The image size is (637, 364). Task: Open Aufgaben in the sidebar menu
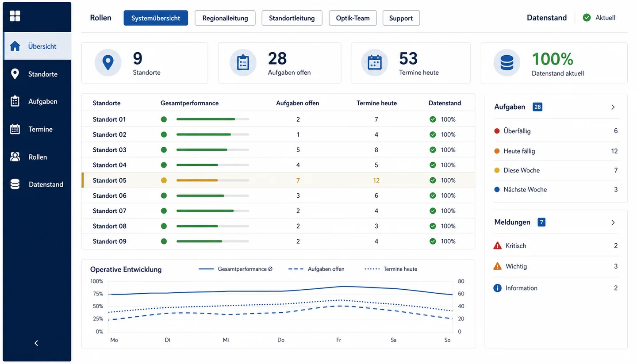click(38, 101)
